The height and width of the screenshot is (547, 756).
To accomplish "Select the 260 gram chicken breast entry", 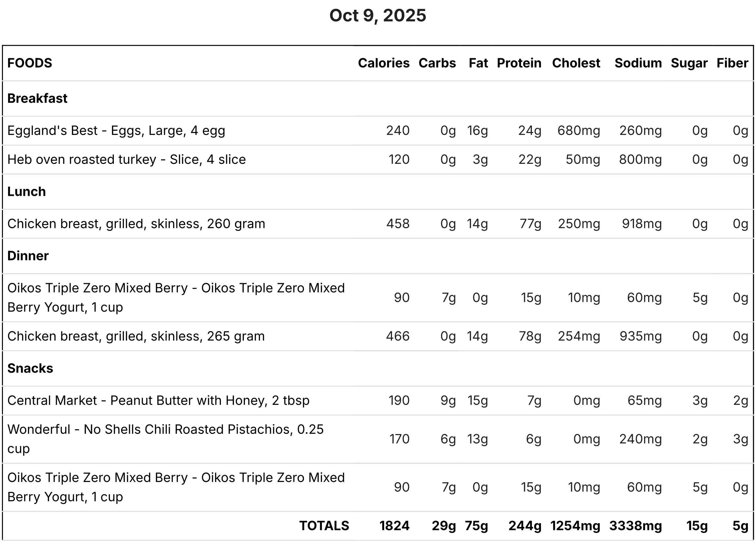I will coord(136,224).
